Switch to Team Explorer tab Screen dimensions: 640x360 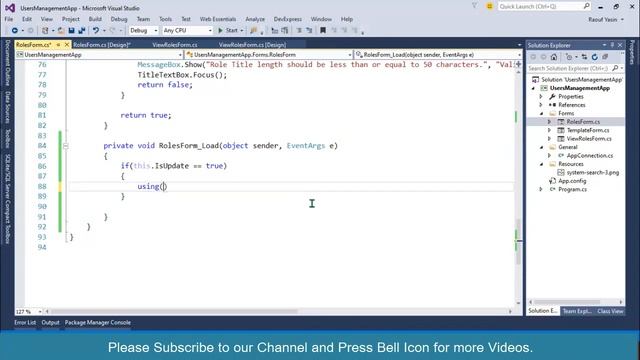tap(577, 311)
